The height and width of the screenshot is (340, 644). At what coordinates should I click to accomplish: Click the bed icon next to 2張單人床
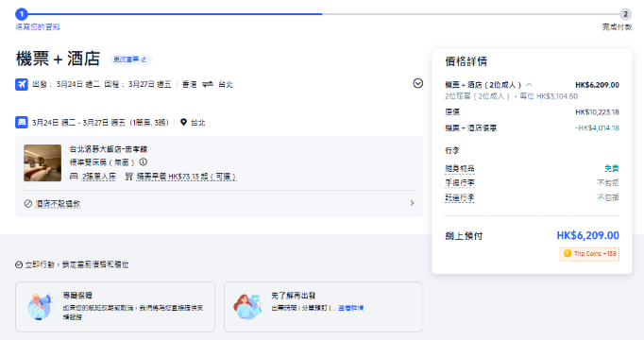tap(74, 177)
